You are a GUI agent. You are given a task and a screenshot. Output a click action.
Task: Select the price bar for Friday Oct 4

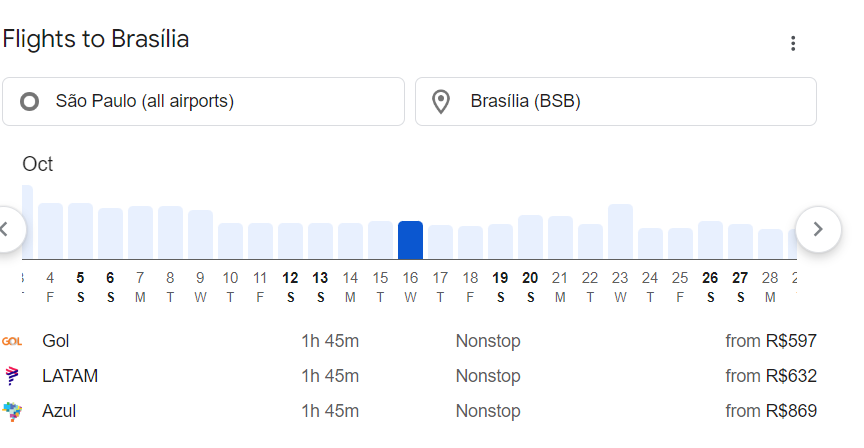pos(51,231)
